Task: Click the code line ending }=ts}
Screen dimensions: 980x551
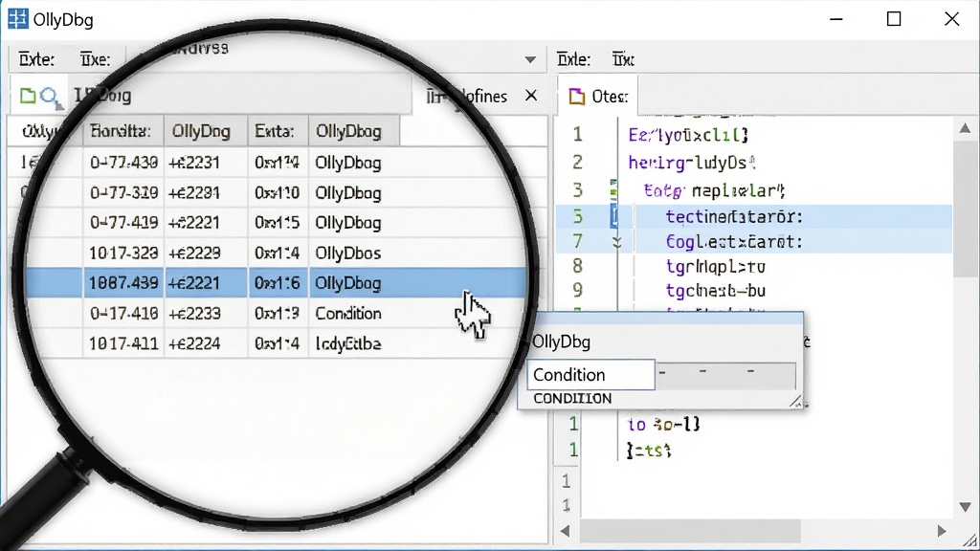Action: (x=649, y=450)
